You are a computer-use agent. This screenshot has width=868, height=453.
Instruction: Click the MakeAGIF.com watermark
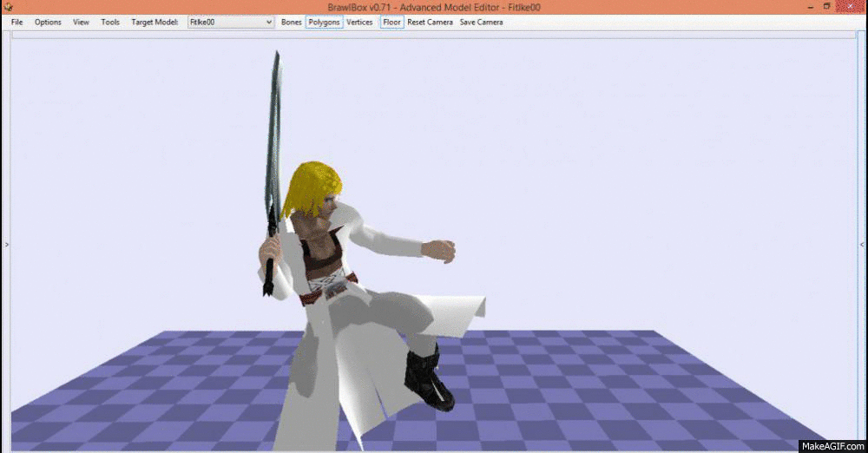(832, 445)
